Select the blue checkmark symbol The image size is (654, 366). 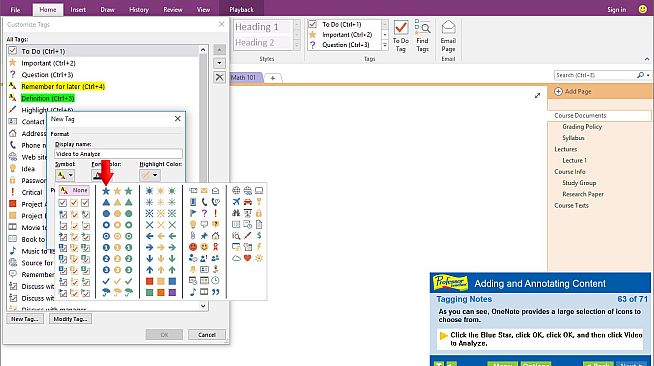click(106, 281)
